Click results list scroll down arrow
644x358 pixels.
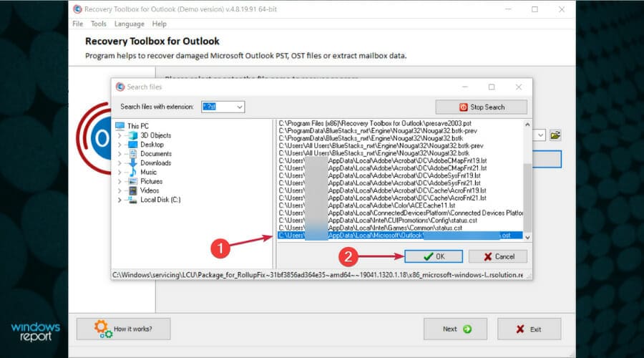pos(527,237)
